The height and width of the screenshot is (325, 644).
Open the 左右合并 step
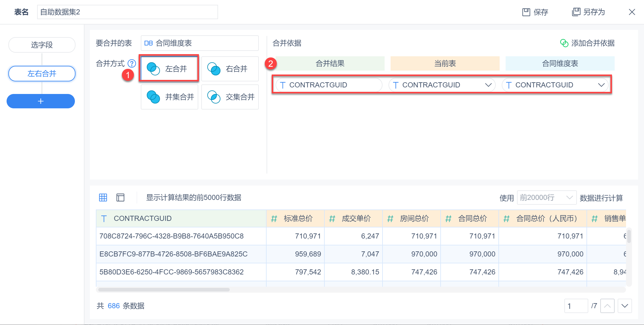42,74
